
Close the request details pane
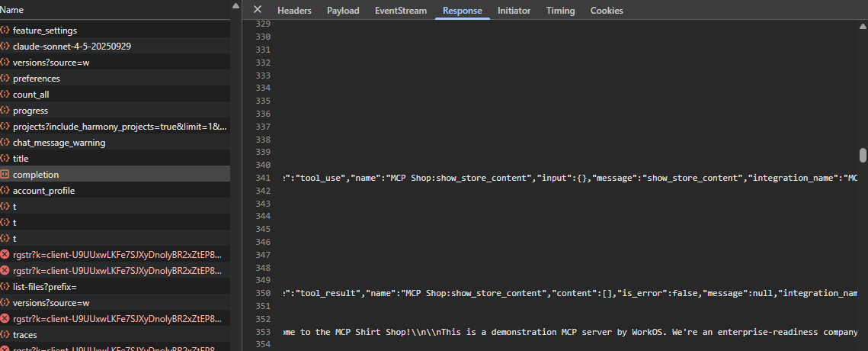click(258, 9)
